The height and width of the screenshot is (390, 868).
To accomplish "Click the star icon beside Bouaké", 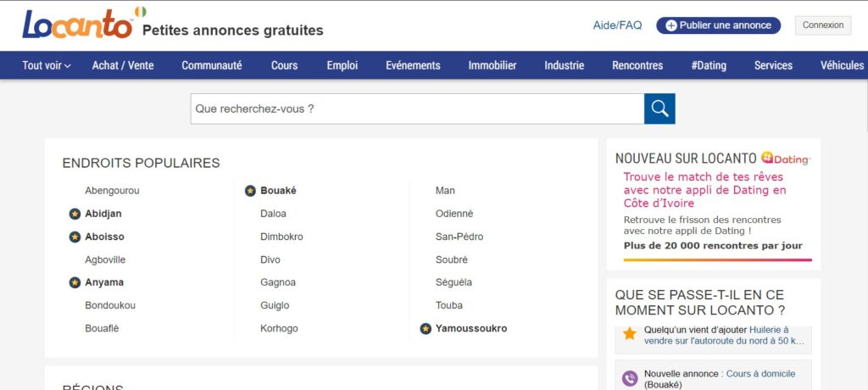I will (x=250, y=191).
